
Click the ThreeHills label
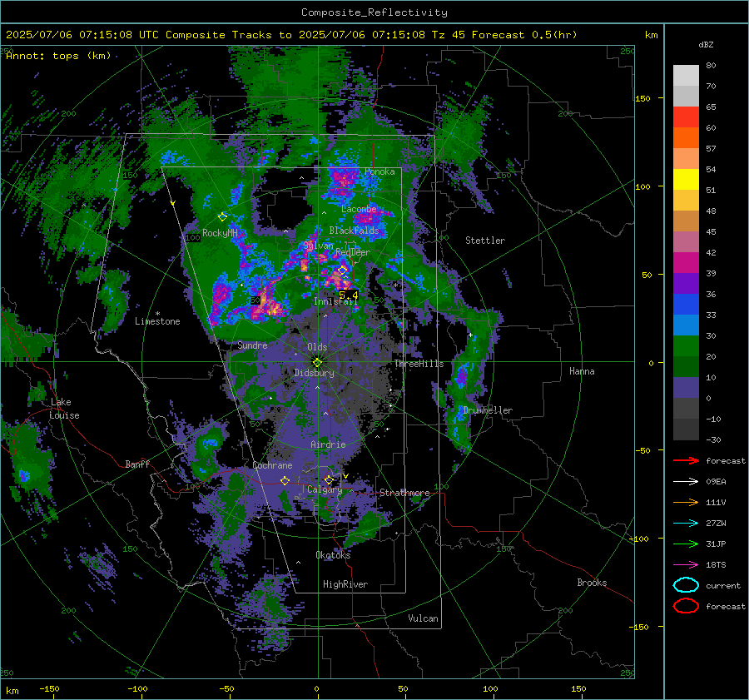[x=419, y=364]
